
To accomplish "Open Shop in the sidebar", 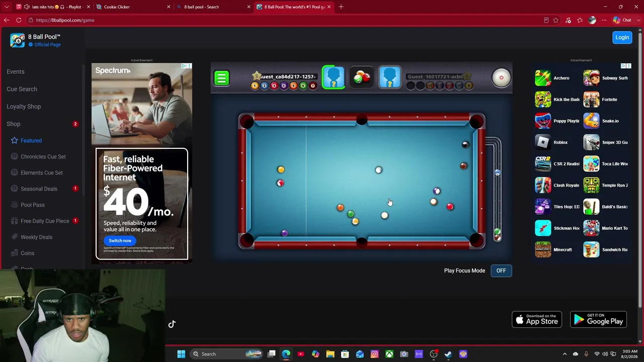I will (14, 124).
